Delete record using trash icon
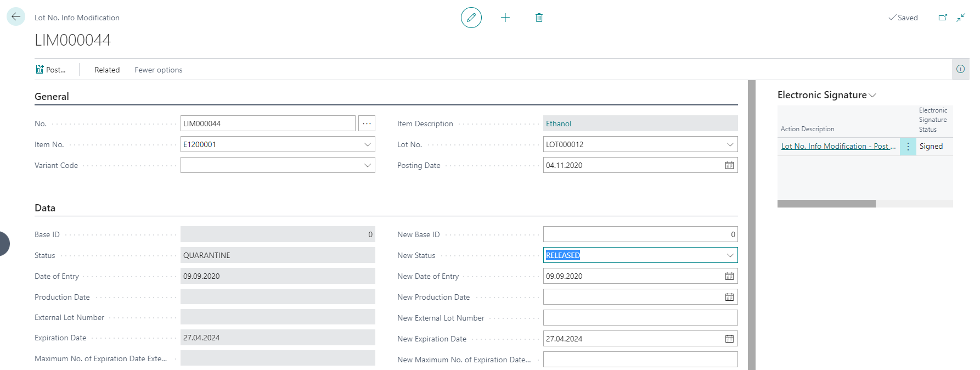Viewport: 980px width, 370px height. tap(539, 18)
